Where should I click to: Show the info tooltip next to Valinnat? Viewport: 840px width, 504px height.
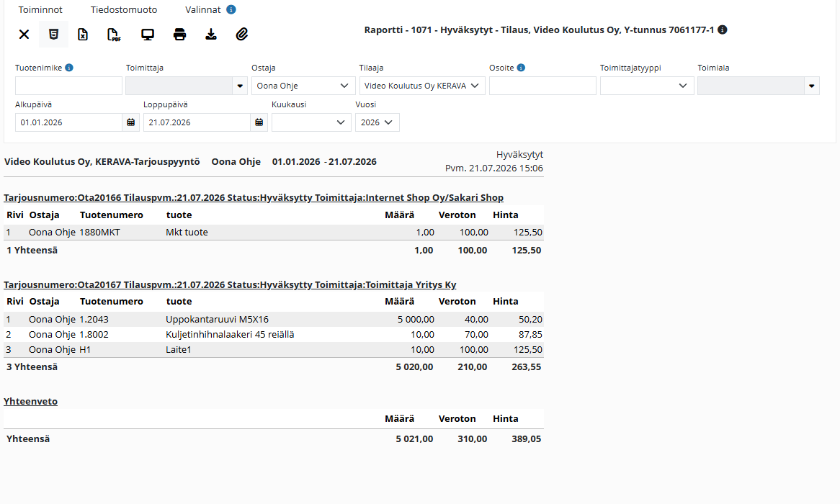[231, 9]
